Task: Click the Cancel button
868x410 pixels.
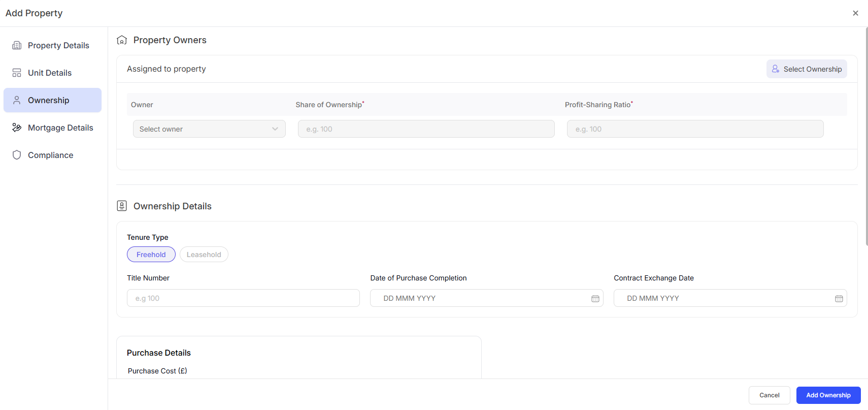Action: [769, 395]
